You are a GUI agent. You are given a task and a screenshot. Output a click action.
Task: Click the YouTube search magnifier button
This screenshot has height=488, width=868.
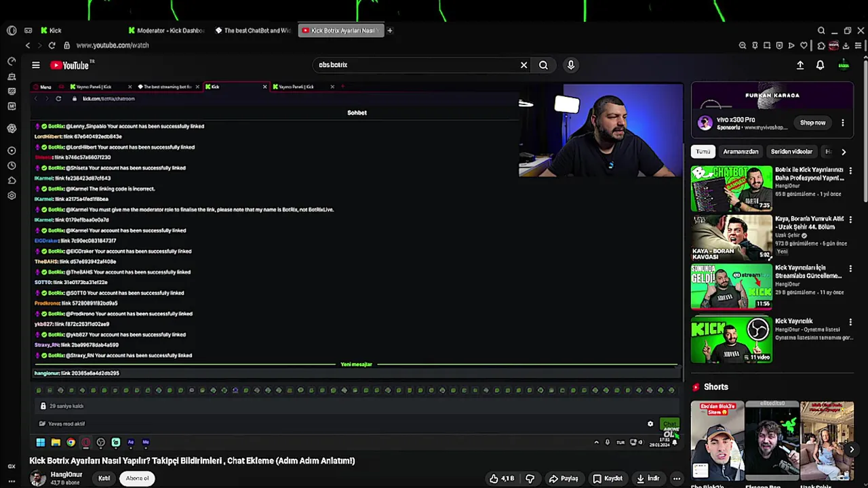543,65
